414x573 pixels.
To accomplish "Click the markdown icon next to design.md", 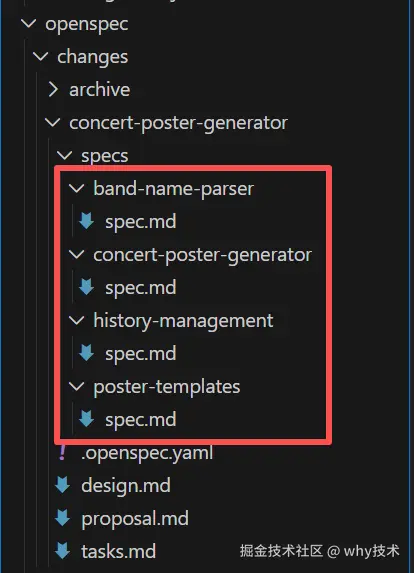I will pyautogui.click(x=62, y=485).
